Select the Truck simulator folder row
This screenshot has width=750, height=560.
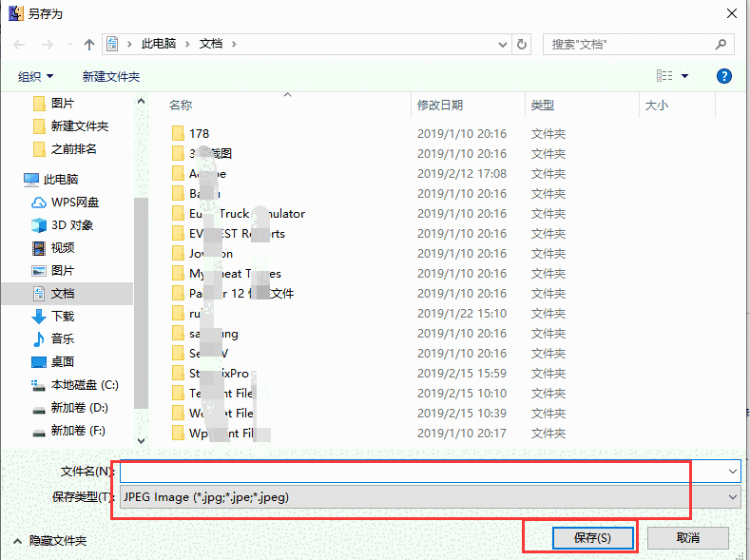[x=368, y=214]
